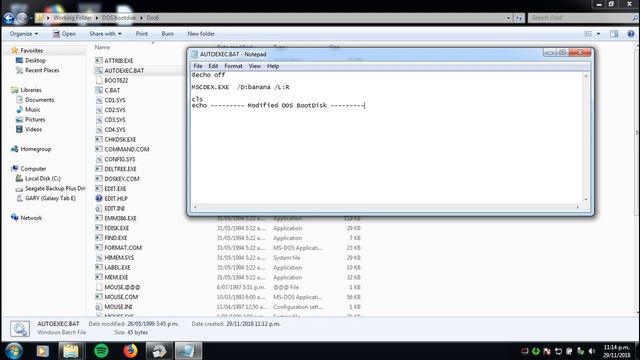Select the CD1.SYS file icon
Image resolution: width=640 pixels, height=360 pixels.
(x=99, y=100)
